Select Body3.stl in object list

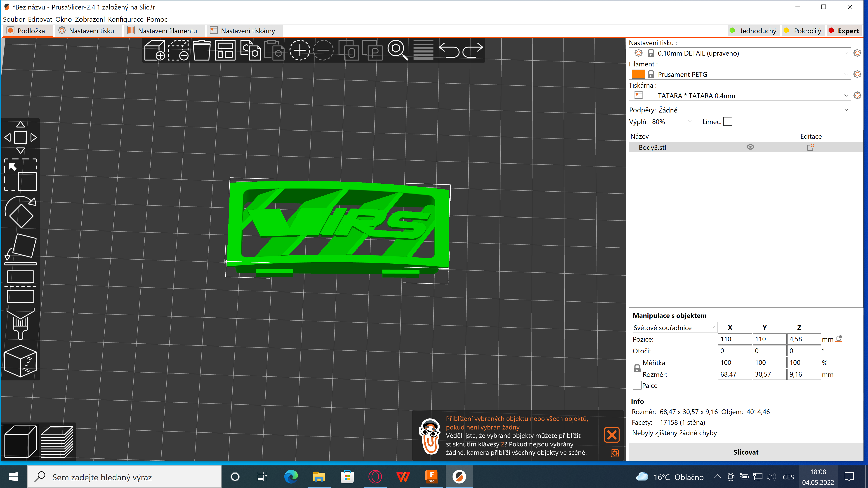tap(746, 147)
